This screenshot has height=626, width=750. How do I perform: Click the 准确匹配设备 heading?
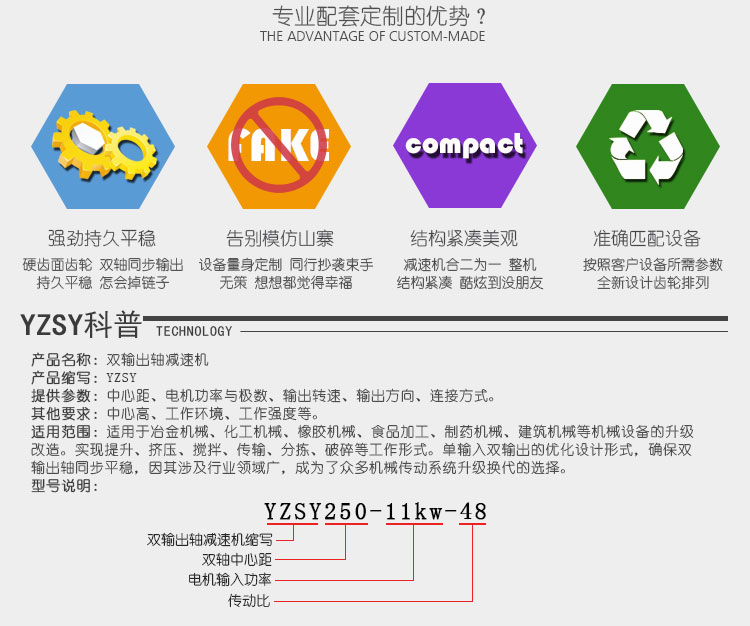click(647, 239)
